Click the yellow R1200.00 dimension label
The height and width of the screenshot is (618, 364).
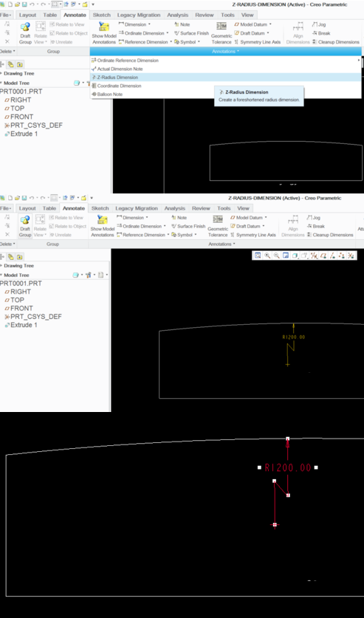click(x=294, y=337)
